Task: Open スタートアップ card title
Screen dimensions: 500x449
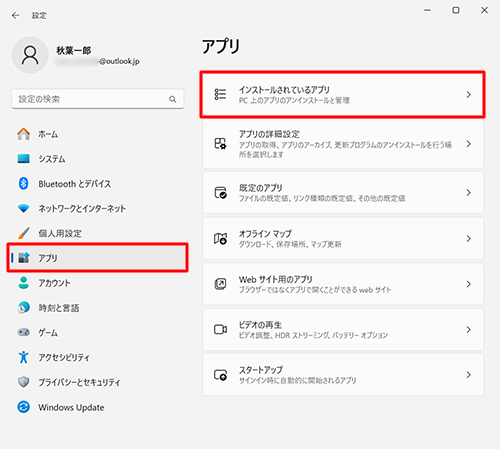Action: pos(261,370)
